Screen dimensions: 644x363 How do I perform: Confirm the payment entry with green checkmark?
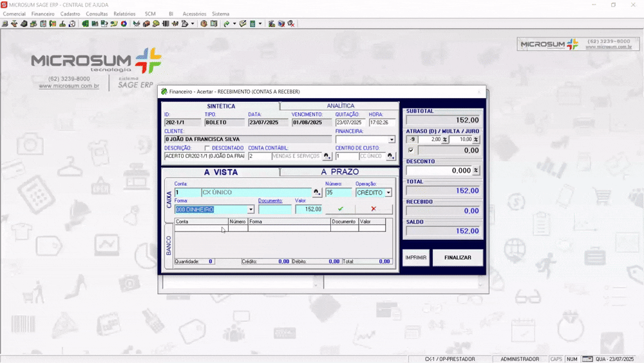coord(341,209)
